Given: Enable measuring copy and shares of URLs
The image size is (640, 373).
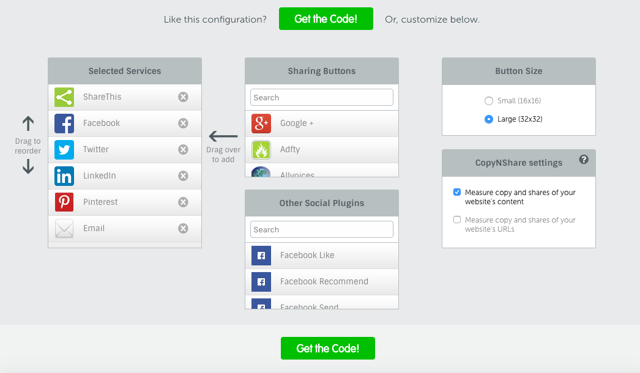Looking at the screenshot, I should pos(457,220).
